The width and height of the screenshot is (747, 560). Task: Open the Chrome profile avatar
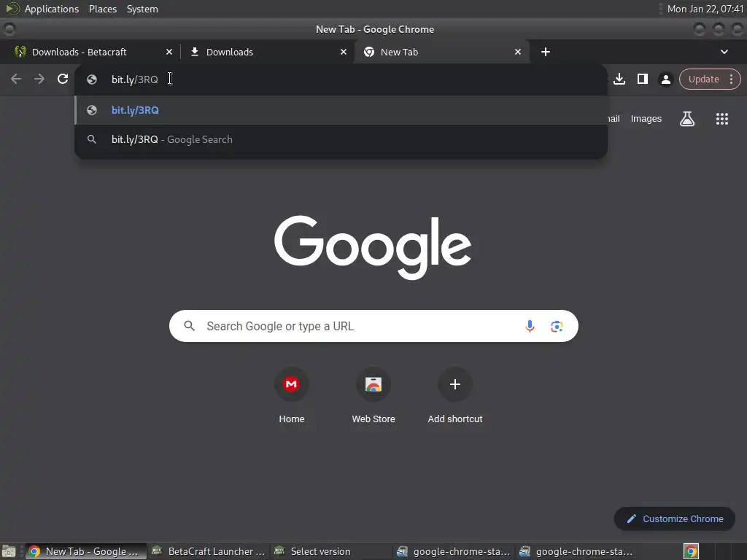pyautogui.click(x=665, y=79)
